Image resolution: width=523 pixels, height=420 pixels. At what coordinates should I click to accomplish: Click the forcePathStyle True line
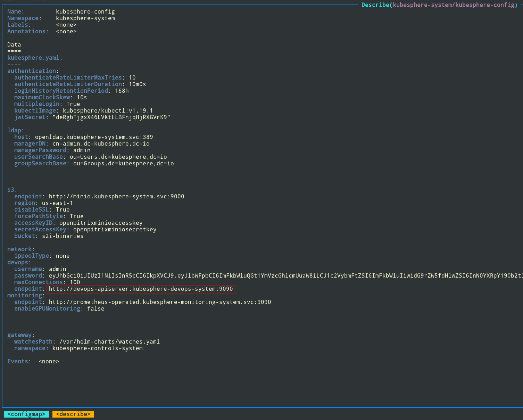pyautogui.click(x=49, y=216)
